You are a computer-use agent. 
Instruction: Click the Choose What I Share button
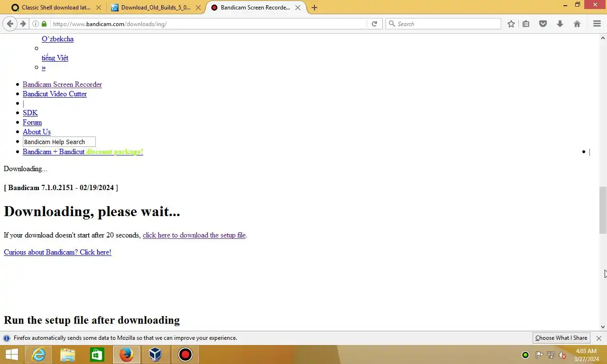(x=561, y=338)
